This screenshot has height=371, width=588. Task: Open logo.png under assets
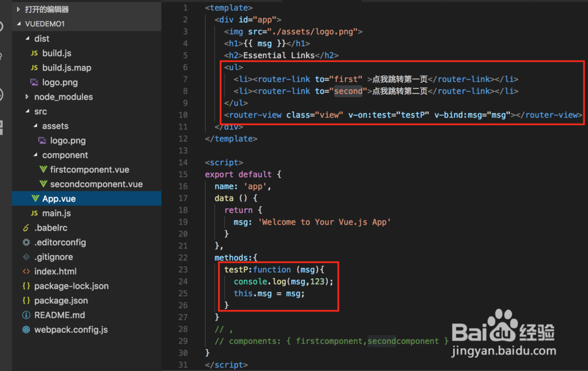(x=68, y=141)
